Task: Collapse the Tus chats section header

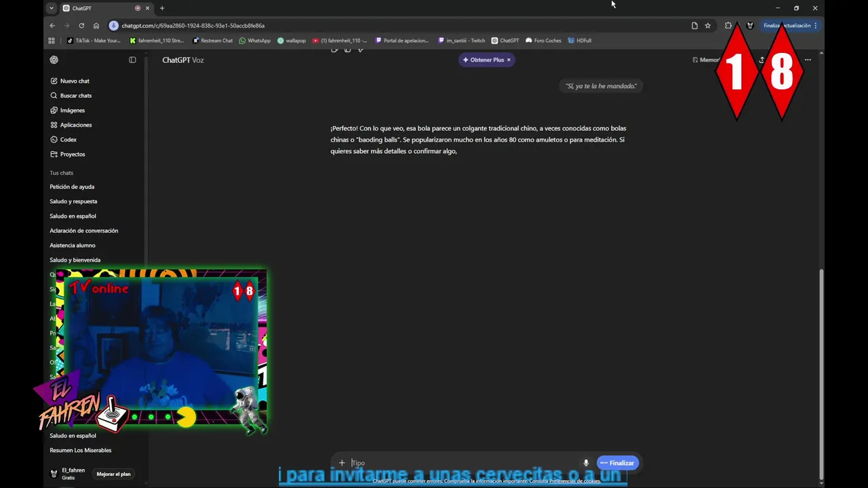Action: click(61, 173)
